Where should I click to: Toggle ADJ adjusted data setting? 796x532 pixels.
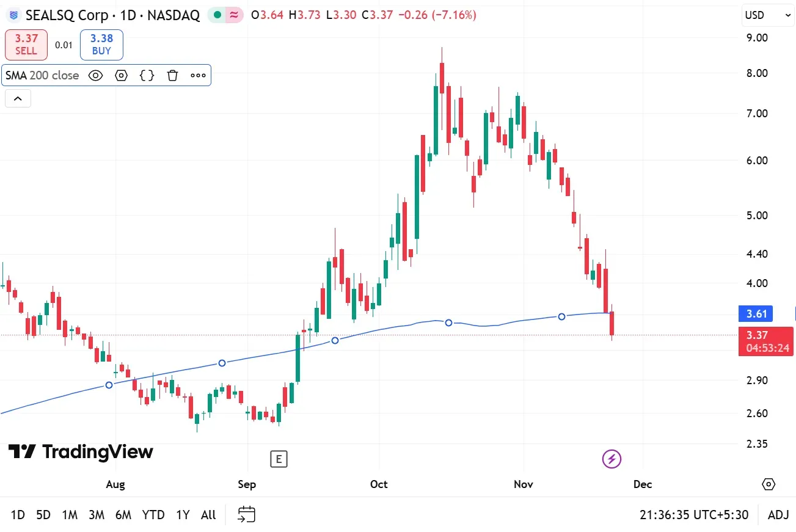click(778, 515)
